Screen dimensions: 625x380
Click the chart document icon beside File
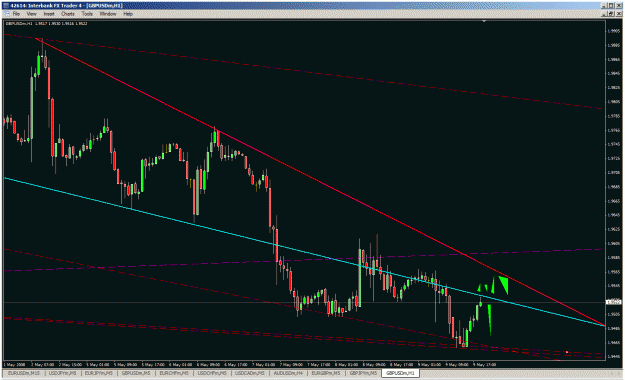point(7,14)
